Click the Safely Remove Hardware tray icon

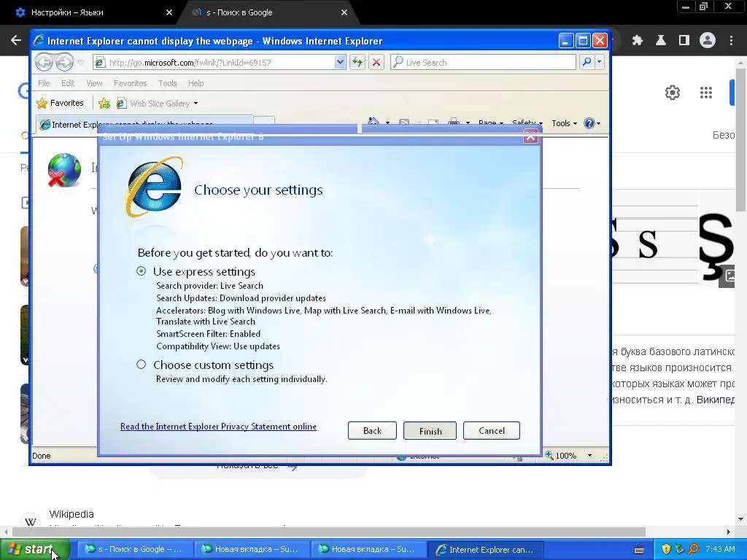pos(679,550)
